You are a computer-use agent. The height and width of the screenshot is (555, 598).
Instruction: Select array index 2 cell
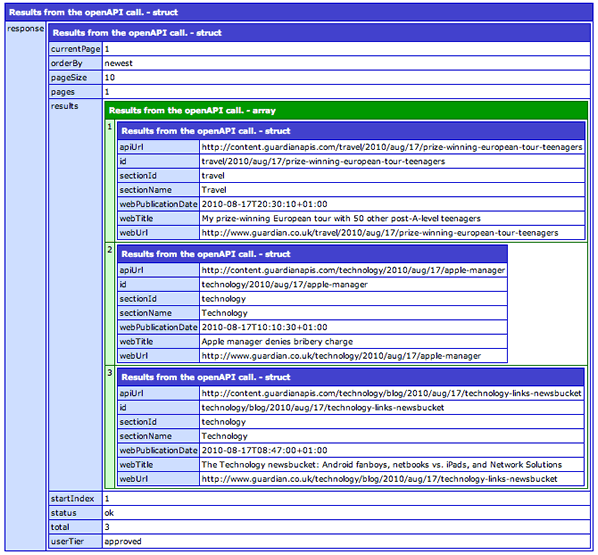(x=110, y=304)
